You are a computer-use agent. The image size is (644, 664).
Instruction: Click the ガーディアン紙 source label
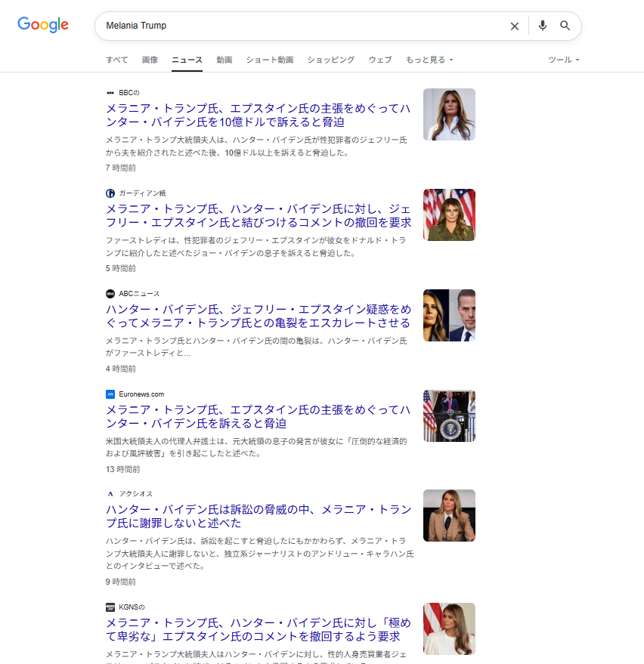pos(142,193)
